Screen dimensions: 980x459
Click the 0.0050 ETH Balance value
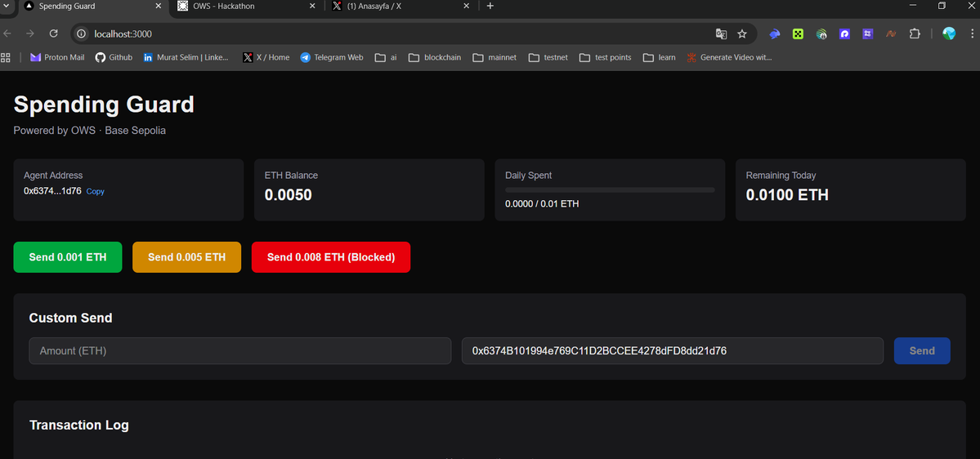289,195
